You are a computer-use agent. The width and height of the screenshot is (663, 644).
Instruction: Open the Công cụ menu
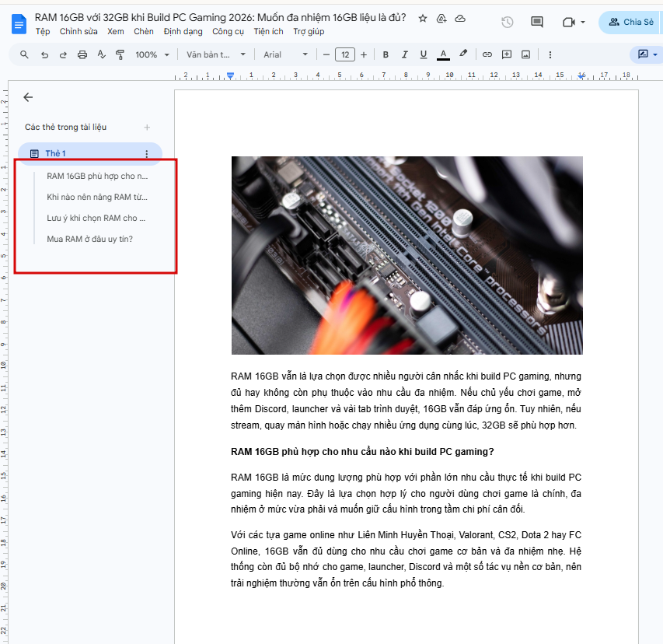(x=228, y=31)
